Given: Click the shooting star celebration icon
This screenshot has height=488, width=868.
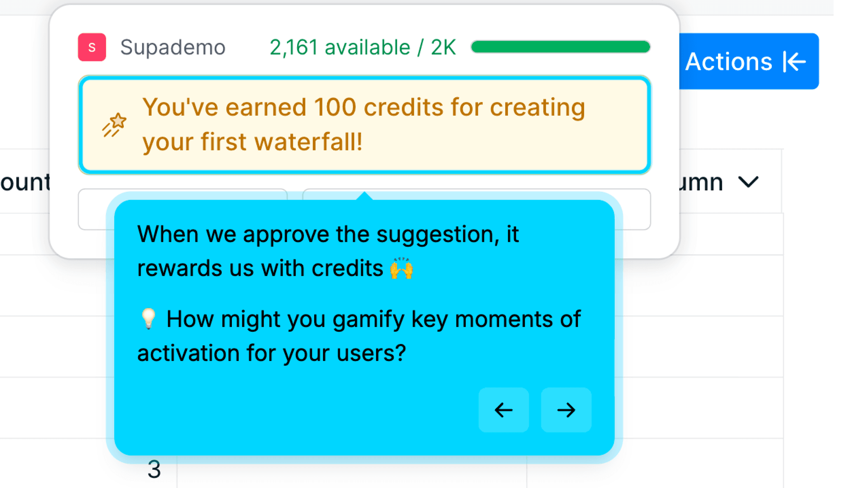Looking at the screenshot, I should click(113, 123).
